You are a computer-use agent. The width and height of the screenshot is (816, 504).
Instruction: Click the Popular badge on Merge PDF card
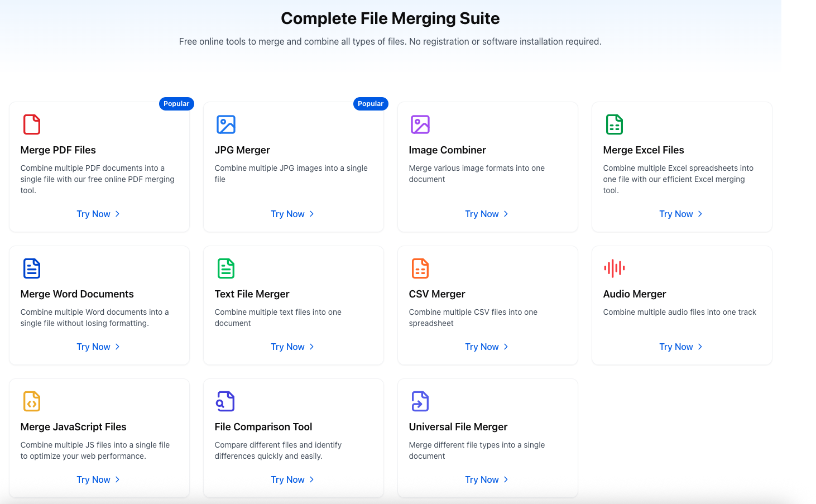point(176,104)
